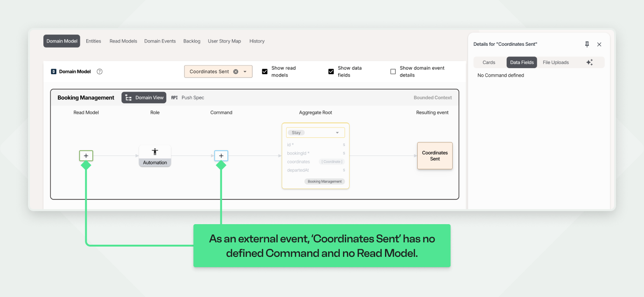This screenshot has width=644, height=297.
Task: Click the AI sparkle icon tab
Action: point(589,63)
